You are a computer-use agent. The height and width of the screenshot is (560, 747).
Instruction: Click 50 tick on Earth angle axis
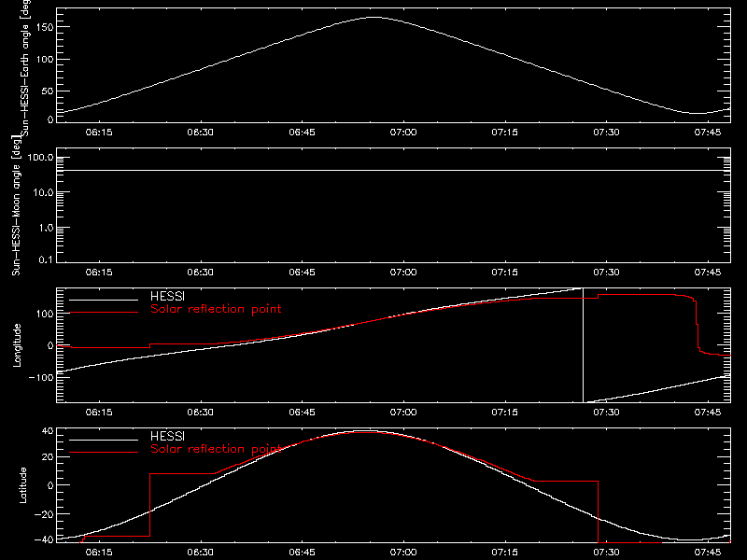48,91
